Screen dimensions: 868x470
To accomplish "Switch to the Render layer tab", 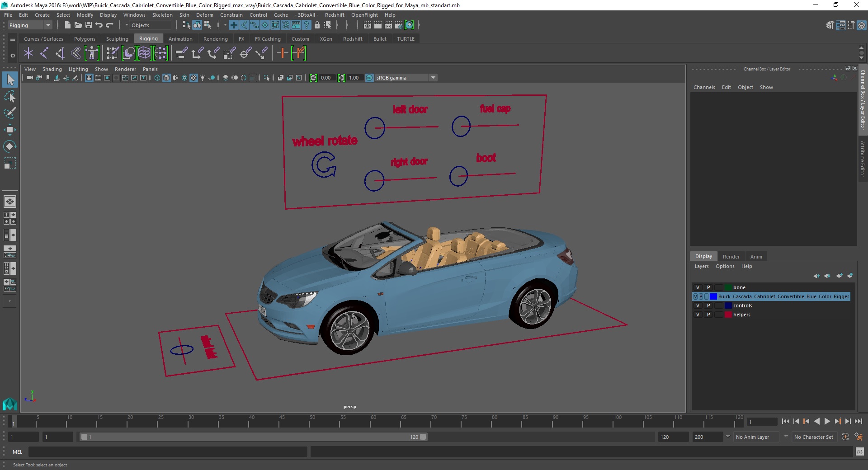I will pos(731,256).
